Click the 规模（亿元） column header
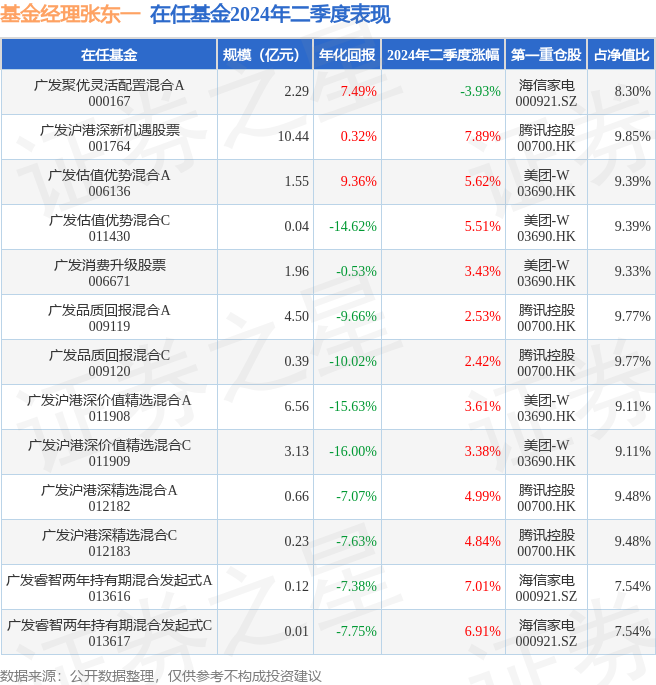The height and width of the screenshot is (685, 656). click(265, 55)
